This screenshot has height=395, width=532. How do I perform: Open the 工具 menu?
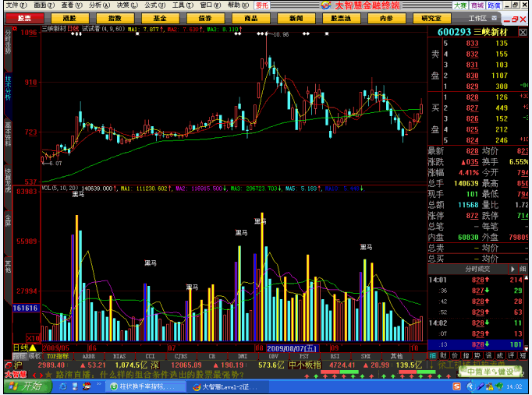[183, 5]
